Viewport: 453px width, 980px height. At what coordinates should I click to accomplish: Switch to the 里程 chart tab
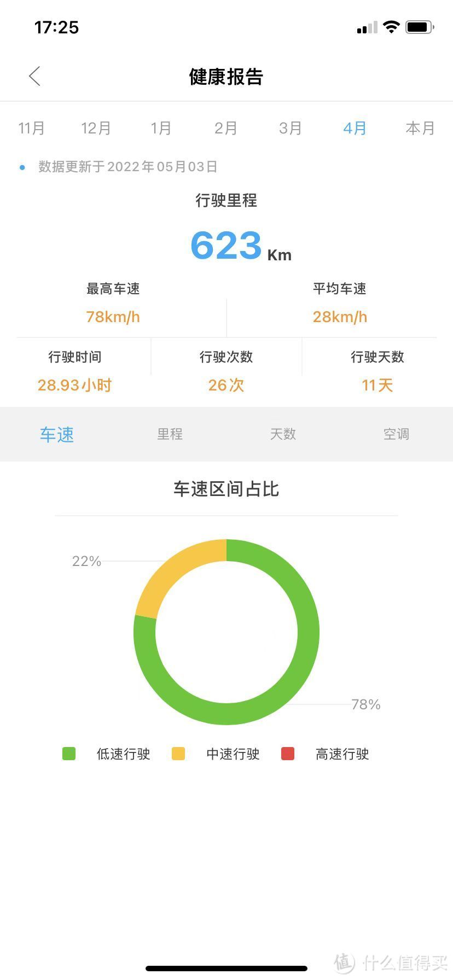coord(170,434)
